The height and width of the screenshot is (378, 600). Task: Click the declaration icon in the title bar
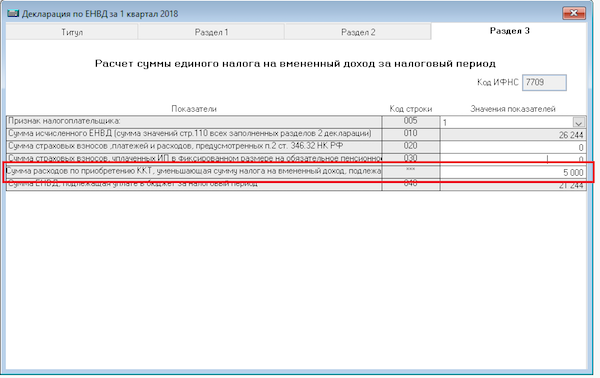tap(13, 14)
